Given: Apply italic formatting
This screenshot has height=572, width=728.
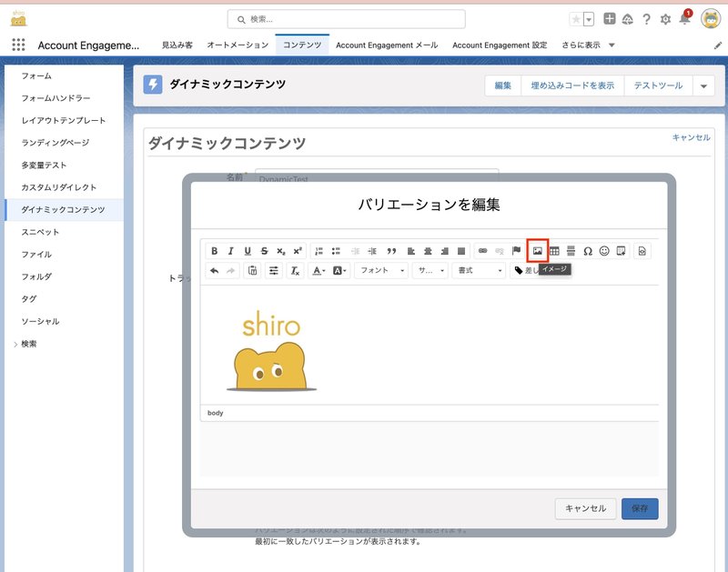Looking at the screenshot, I should (231, 251).
